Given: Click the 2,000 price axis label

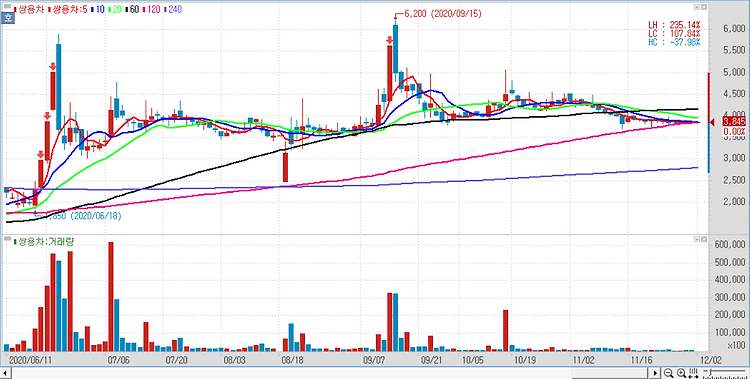Looking at the screenshot, I should coord(733,201).
